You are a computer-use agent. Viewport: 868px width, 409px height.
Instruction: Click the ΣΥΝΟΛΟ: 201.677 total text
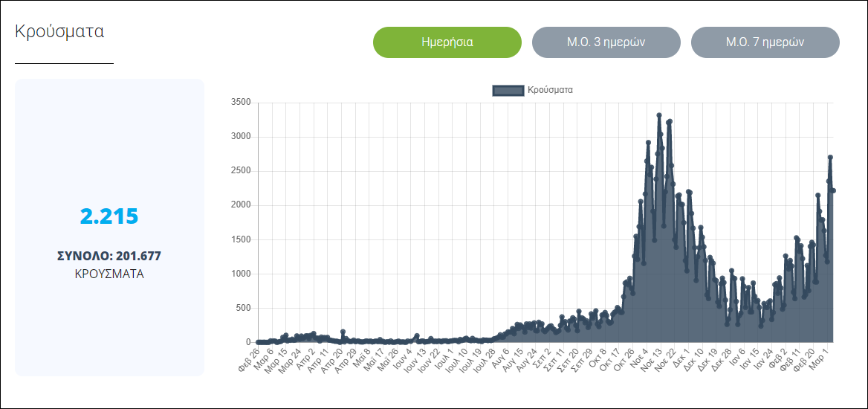point(109,256)
